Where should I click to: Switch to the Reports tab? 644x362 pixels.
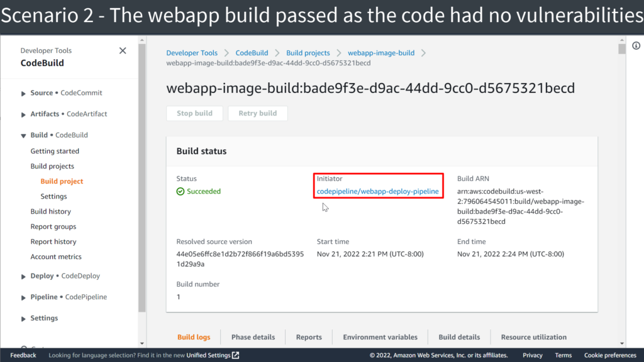coord(309,337)
